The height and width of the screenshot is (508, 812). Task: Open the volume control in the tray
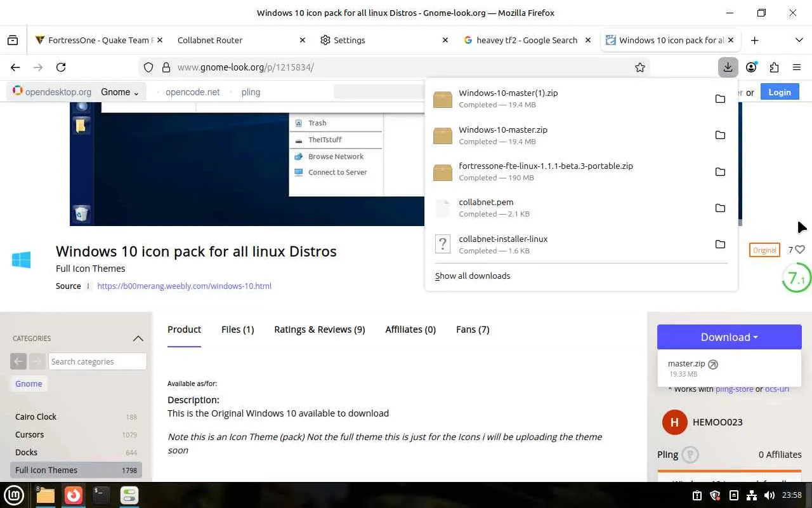pyautogui.click(x=769, y=495)
